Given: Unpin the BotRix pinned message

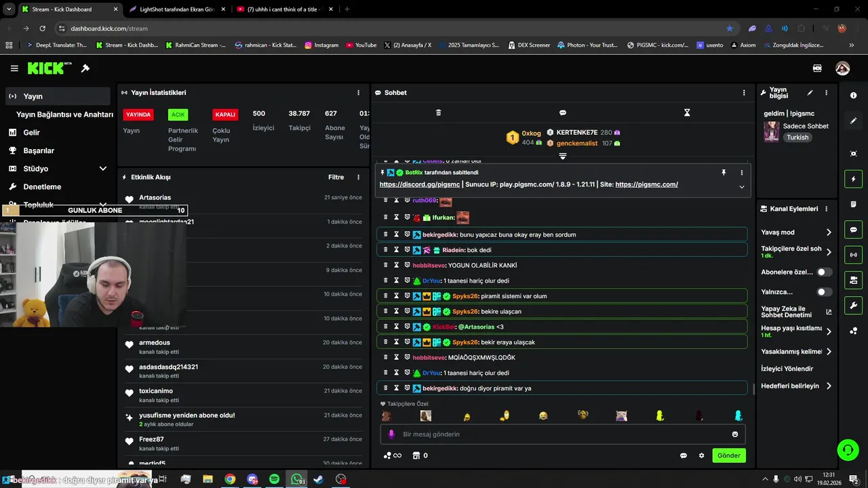Looking at the screenshot, I should point(724,173).
